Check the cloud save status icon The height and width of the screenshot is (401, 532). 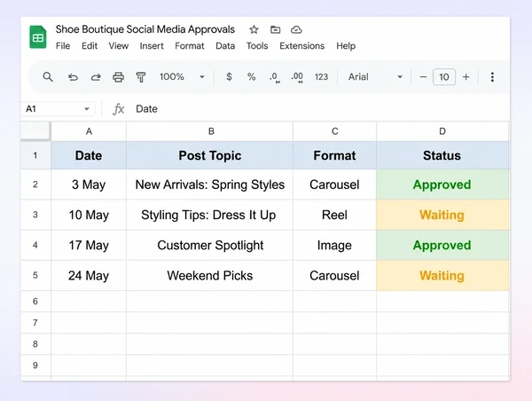[296, 30]
